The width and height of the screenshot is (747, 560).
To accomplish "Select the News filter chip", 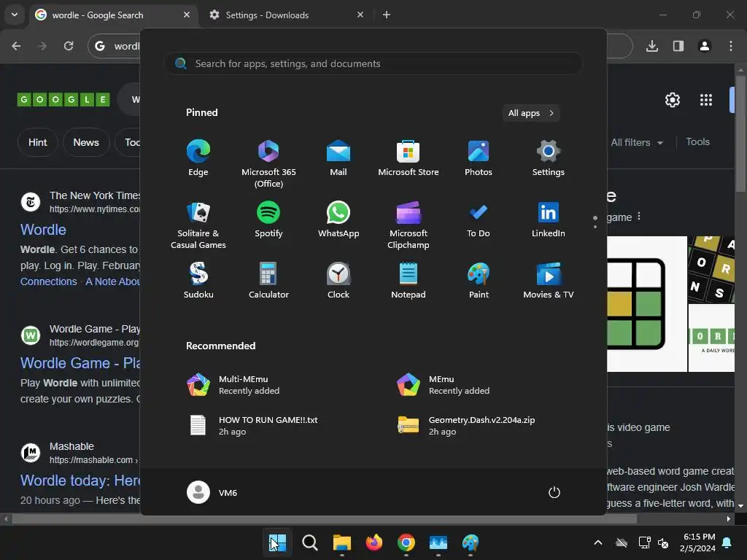I will coord(86,142).
